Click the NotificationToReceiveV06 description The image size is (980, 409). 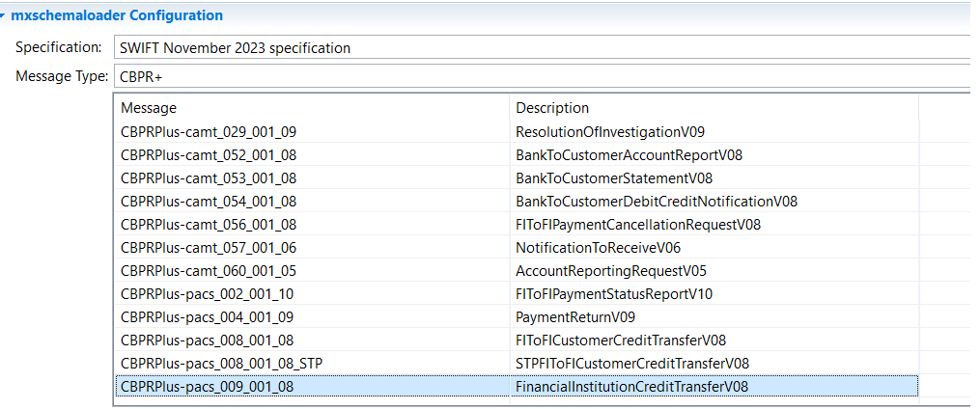coord(598,248)
